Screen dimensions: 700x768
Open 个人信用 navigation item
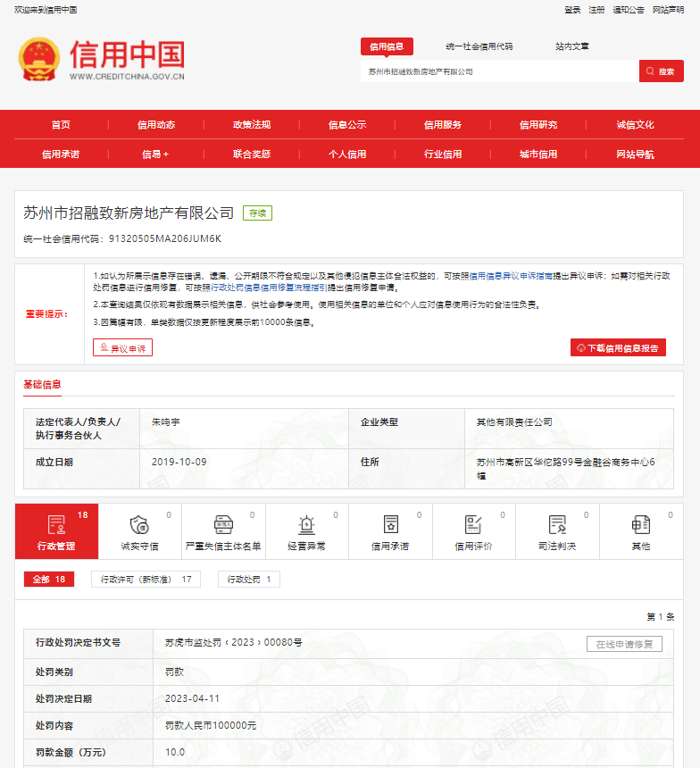(347, 154)
